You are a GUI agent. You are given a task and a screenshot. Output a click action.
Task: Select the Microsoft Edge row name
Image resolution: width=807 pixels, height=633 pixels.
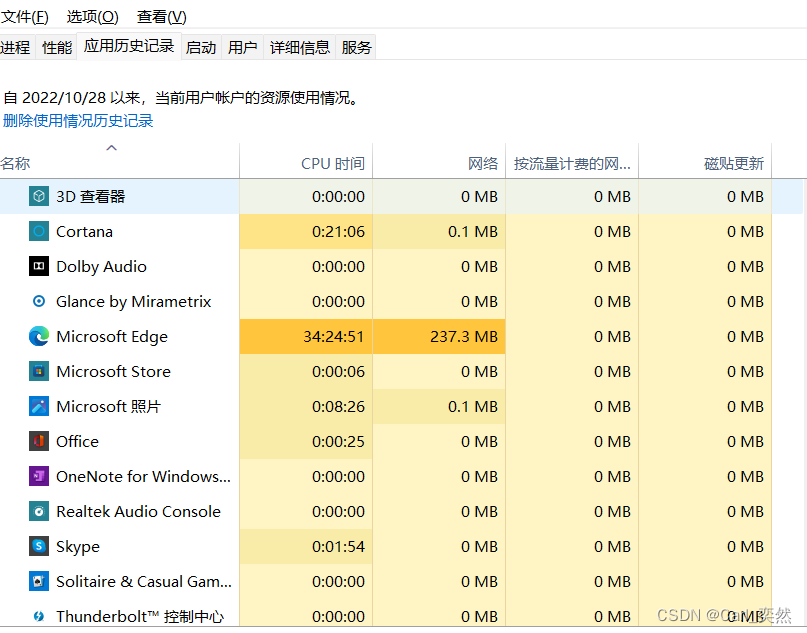coord(112,337)
